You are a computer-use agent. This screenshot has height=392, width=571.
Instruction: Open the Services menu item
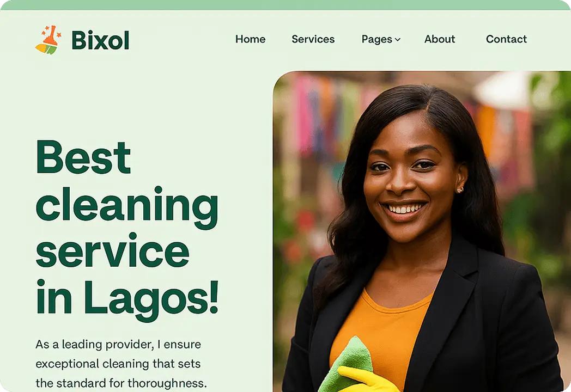313,39
